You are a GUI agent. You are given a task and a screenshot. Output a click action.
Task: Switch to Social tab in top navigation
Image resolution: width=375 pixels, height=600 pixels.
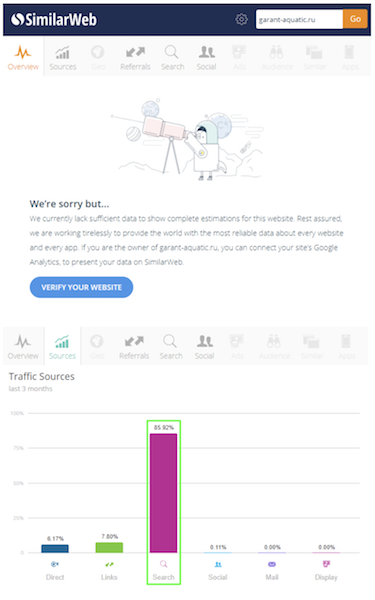click(x=206, y=58)
